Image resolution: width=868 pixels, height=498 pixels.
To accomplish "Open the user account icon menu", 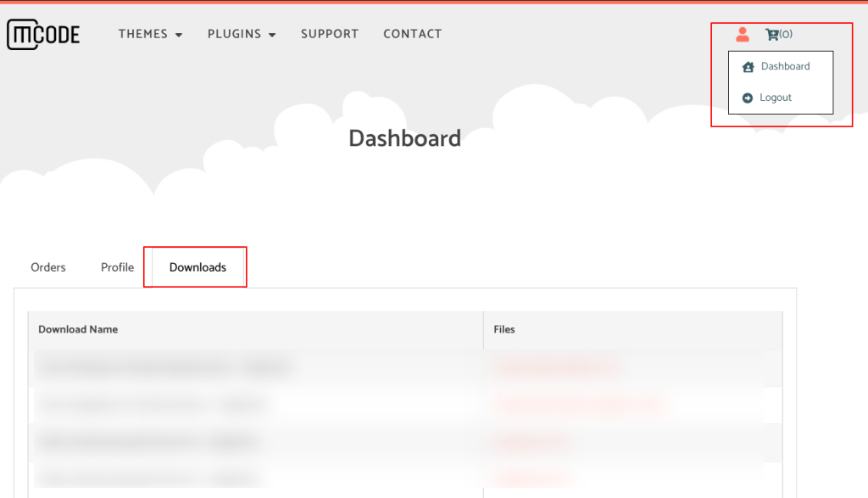I will (743, 35).
